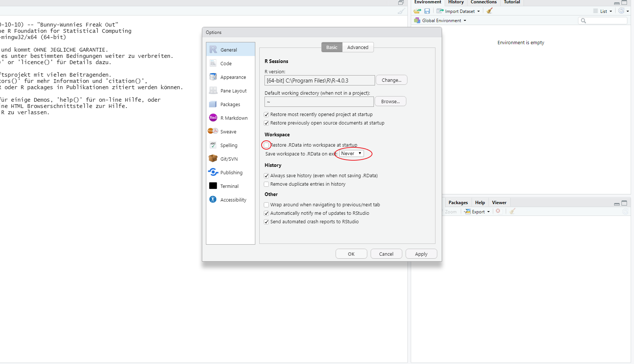Open the Connections tab
This screenshot has width=634, height=364.
(x=483, y=2)
